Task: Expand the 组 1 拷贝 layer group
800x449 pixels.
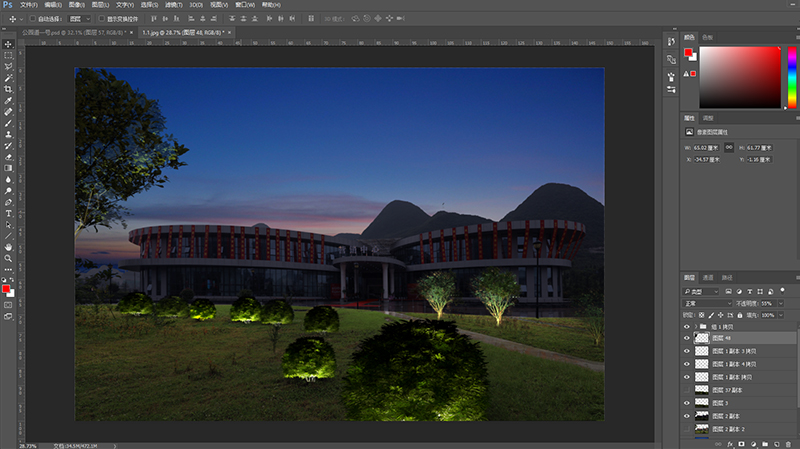Action: 695,326
